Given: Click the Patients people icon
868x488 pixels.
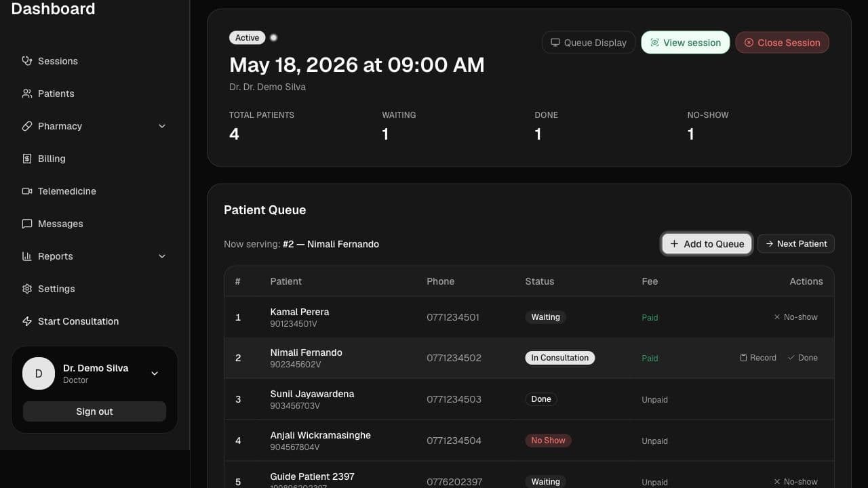Looking at the screenshot, I should [x=27, y=94].
